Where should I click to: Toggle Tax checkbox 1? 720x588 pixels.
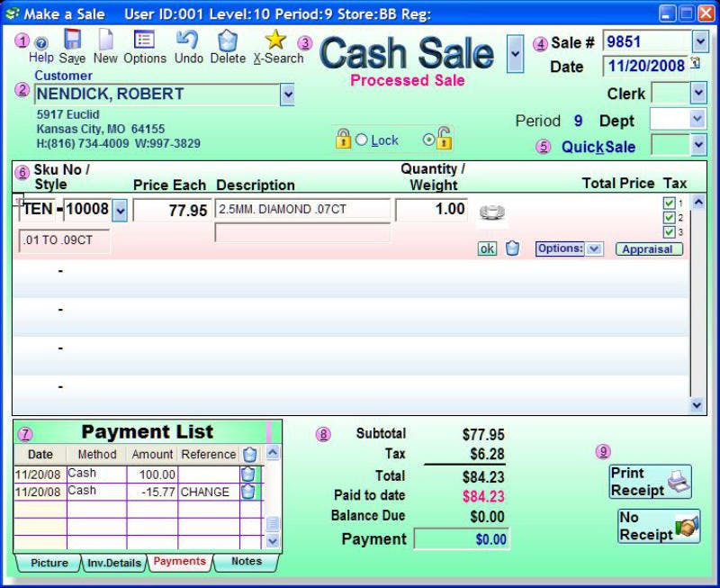tap(669, 203)
